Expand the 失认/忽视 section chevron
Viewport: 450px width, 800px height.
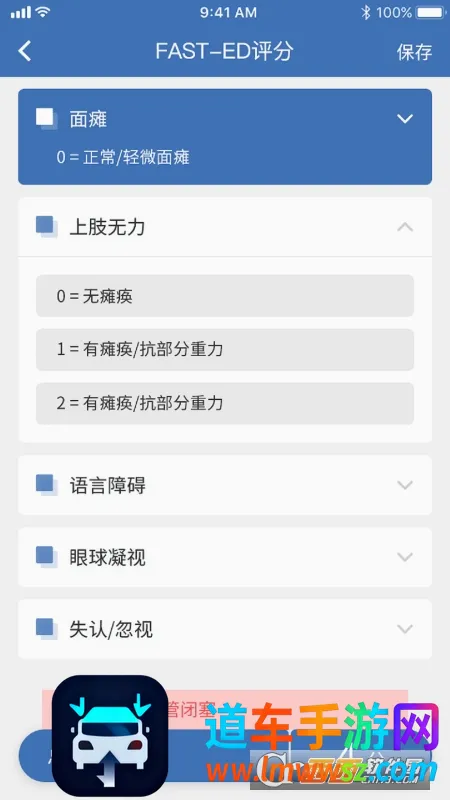[405, 629]
